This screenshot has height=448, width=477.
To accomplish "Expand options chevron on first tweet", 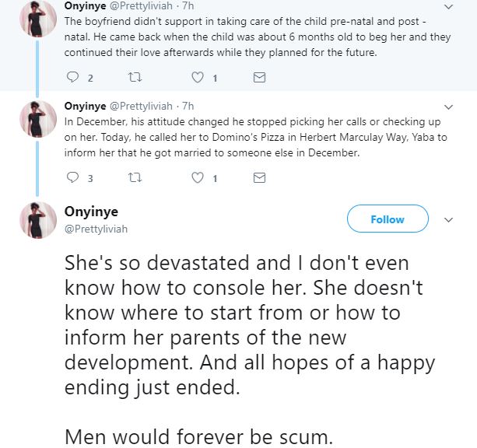I will [448, 5].
